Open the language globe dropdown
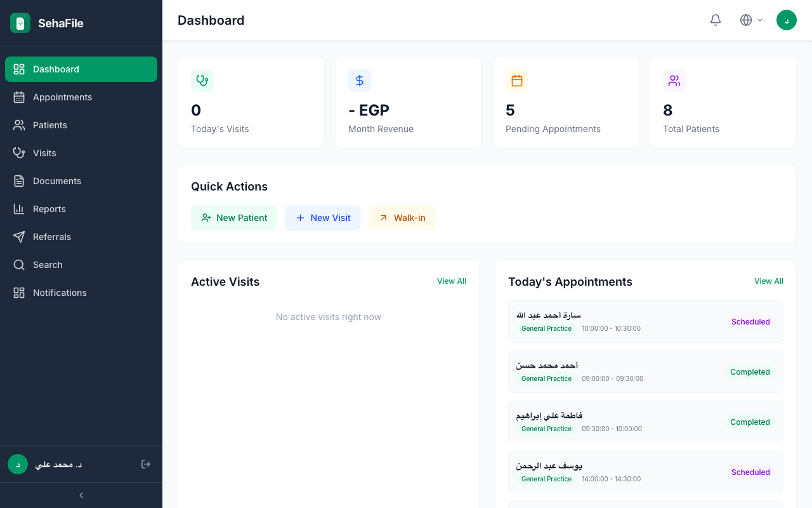Image resolution: width=812 pixels, height=508 pixels. point(751,20)
